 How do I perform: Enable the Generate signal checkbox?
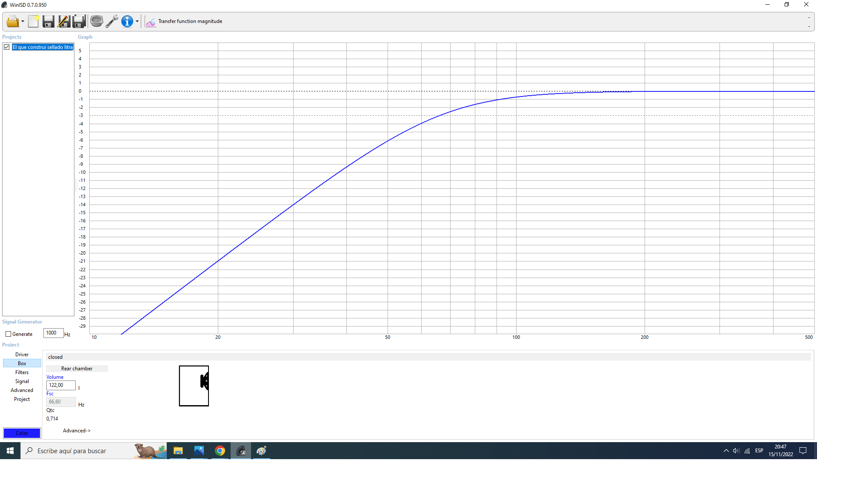[8, 334]
